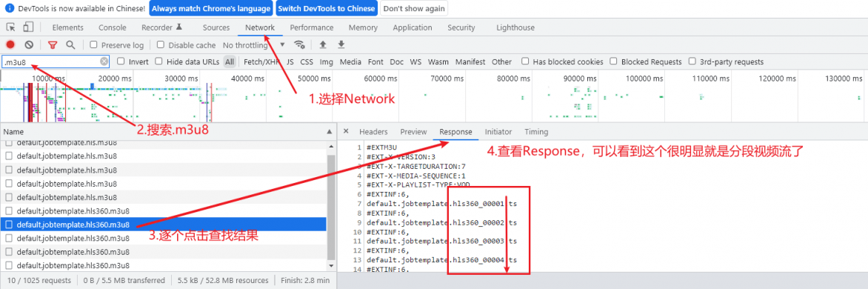Click the Finish: 2.8 min status text

point(305,281)
